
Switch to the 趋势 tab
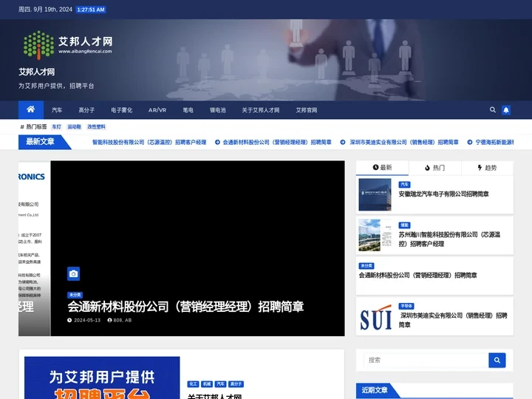coord(487,168)
